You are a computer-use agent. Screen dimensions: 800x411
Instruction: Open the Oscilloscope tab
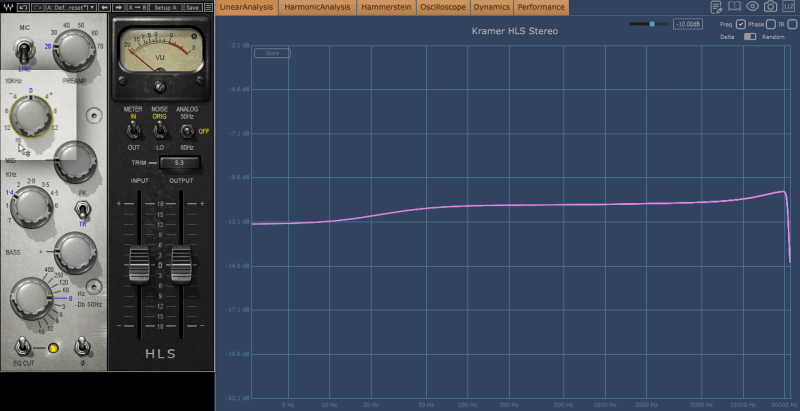tap(443, 7)
